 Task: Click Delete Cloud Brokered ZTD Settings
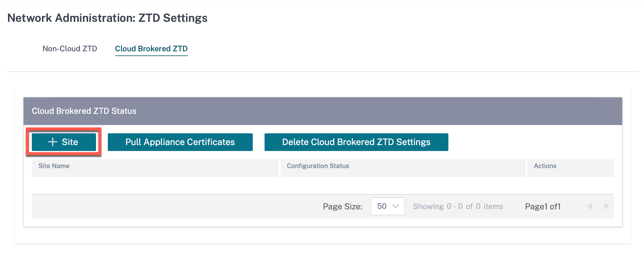coord(356,142)
